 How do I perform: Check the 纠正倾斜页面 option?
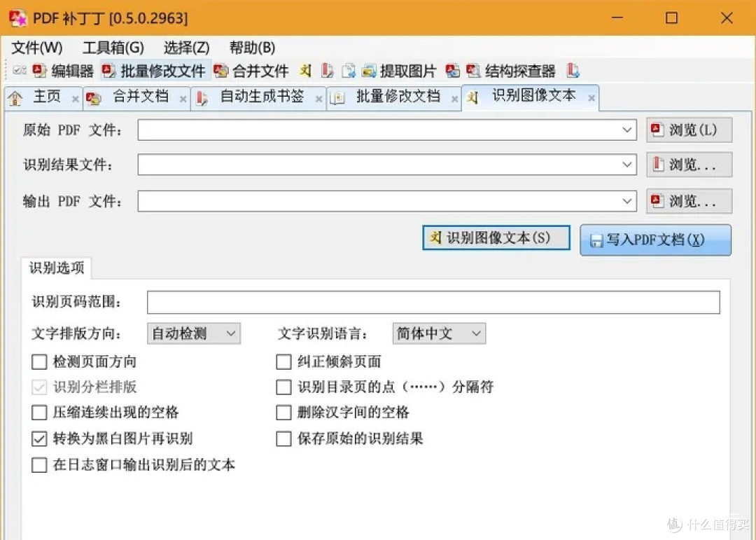pos(283,361)
